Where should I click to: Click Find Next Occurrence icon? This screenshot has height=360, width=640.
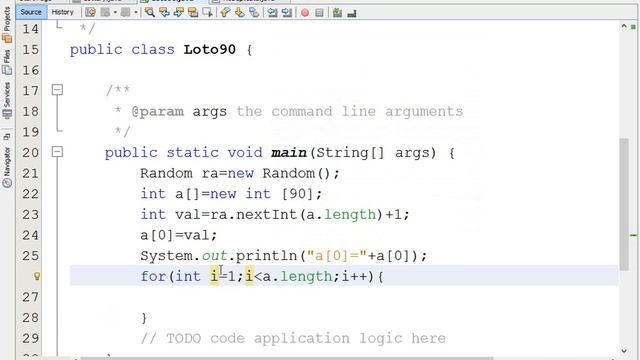[178, 13]
